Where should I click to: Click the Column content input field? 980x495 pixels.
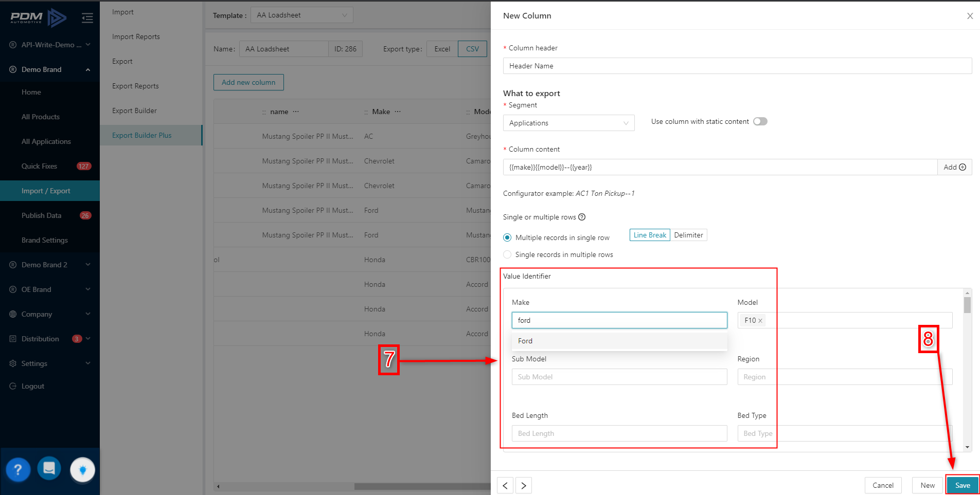coord(720,167)
